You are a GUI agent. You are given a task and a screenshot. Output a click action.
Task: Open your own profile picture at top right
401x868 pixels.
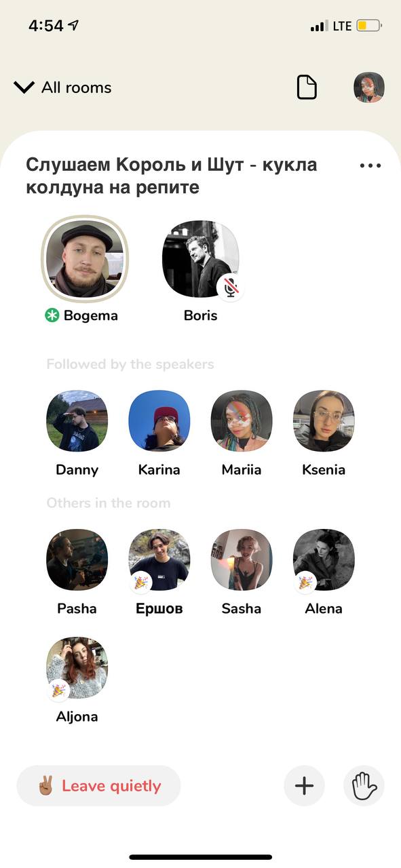click(x=369, y=87)
